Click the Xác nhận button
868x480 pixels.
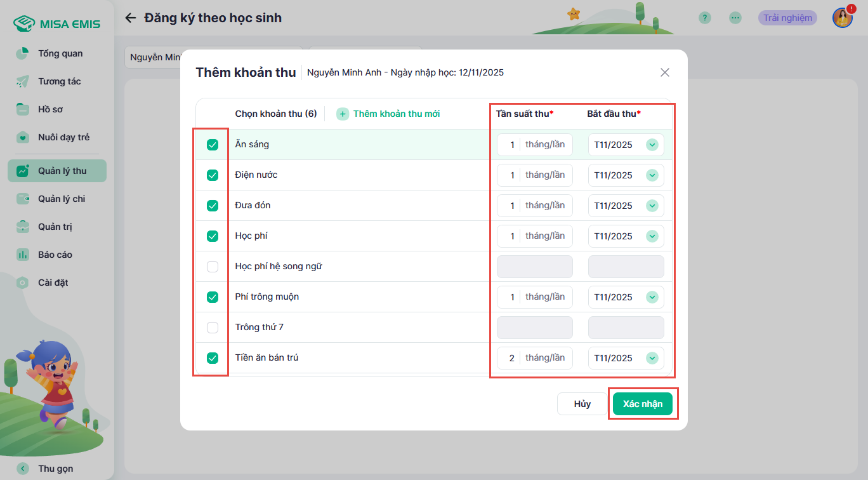click(642, 404)
